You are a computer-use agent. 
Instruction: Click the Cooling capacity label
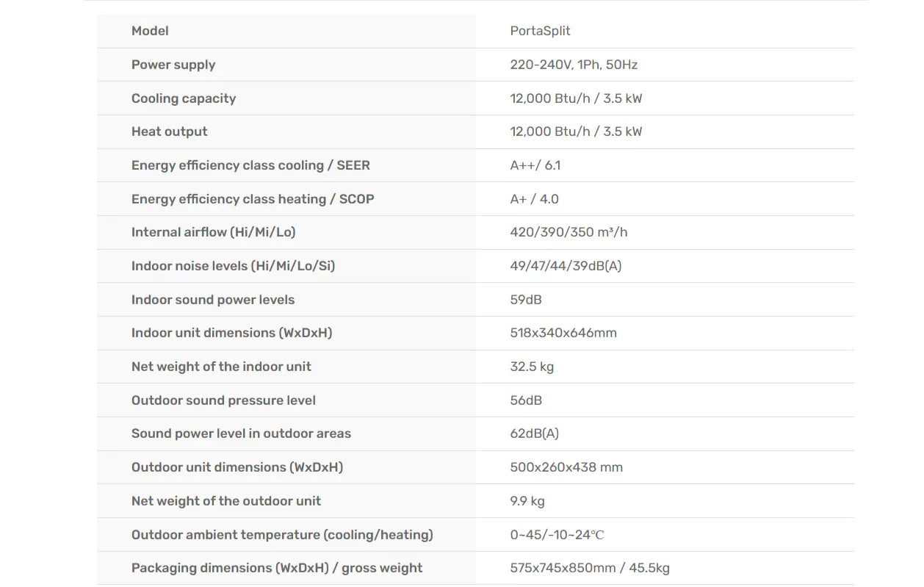(x=184, y=98)
